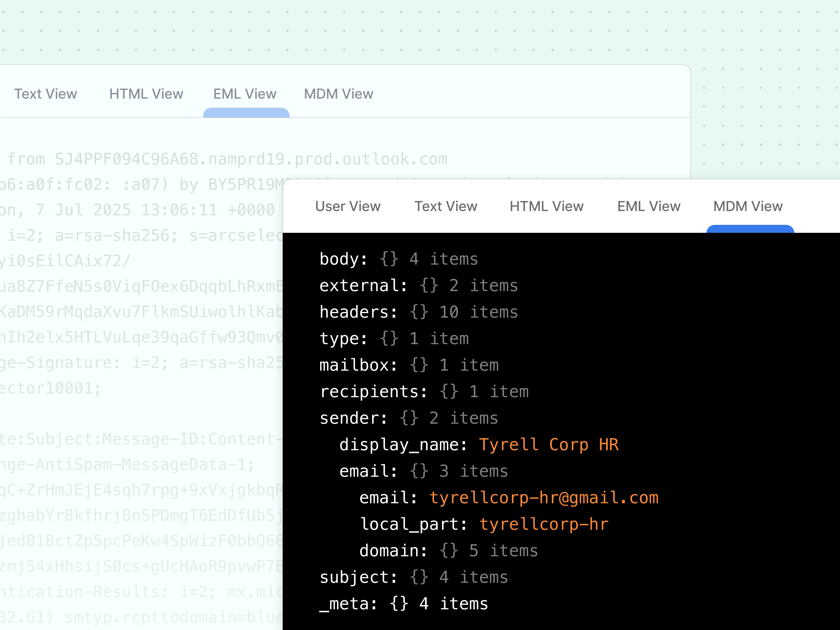Click tyrellcorp-hr@gmail.com email value
The height and width of the screenshot is (630, 840).
pos(544,498)
